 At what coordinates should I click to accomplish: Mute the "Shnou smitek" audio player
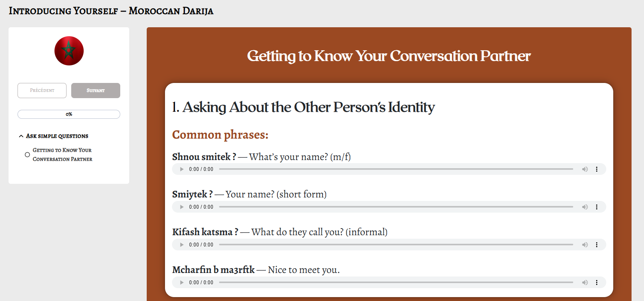coord(585,169)
